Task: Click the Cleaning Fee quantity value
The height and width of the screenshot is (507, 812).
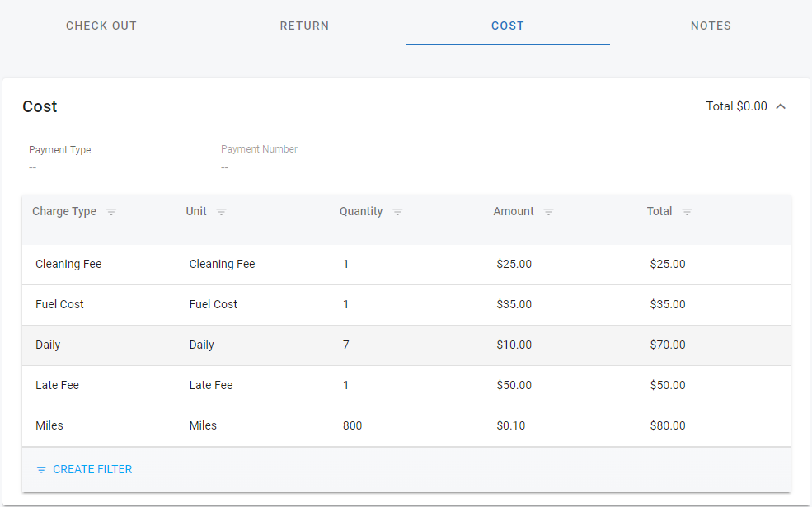Action: (x=346, y=265)
